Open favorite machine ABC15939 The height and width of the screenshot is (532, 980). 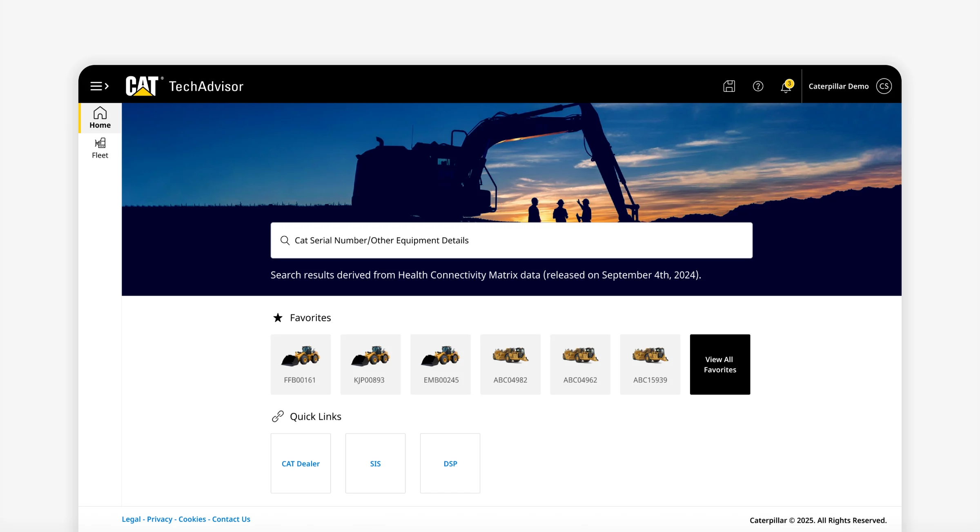[x=650, y=364]
